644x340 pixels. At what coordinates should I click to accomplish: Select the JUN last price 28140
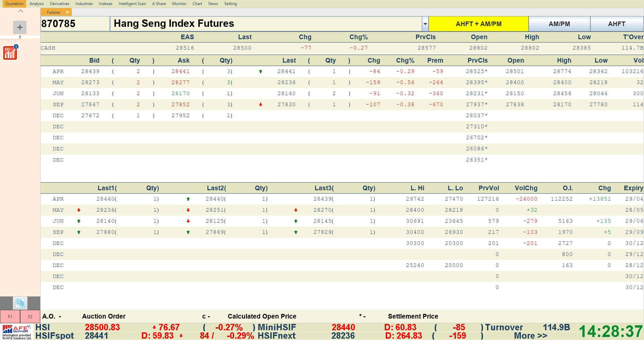point(286,93)
